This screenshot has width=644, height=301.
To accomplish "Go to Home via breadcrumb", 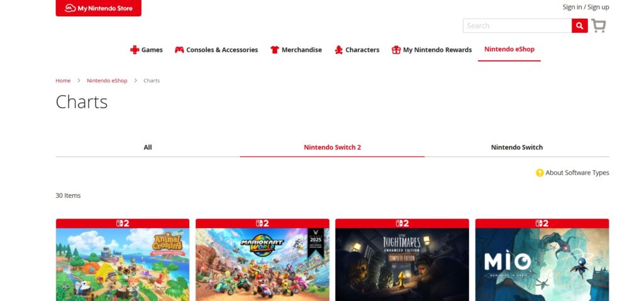I will [63, 80].
